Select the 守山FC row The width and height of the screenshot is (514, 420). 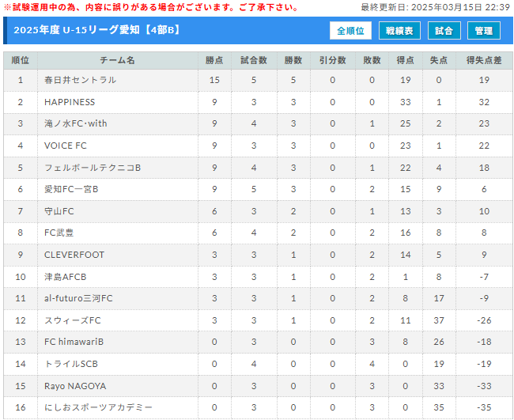[x=258, y=211]
